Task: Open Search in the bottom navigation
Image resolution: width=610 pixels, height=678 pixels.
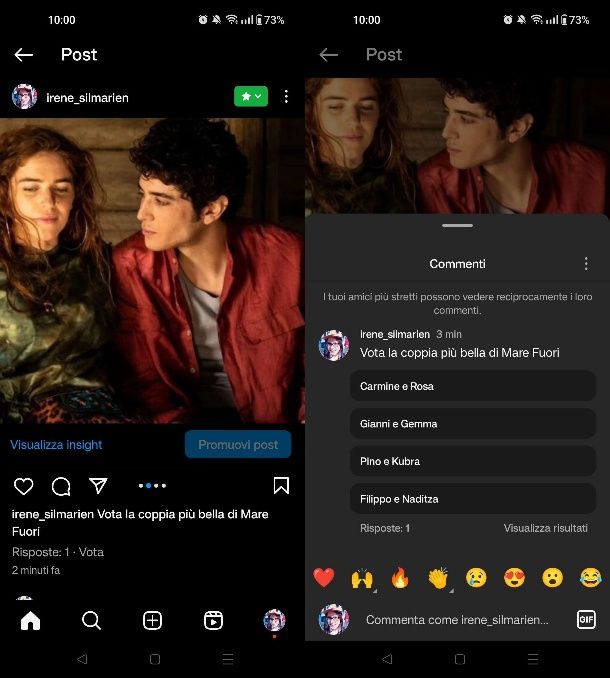Action: tap(91, 620)
